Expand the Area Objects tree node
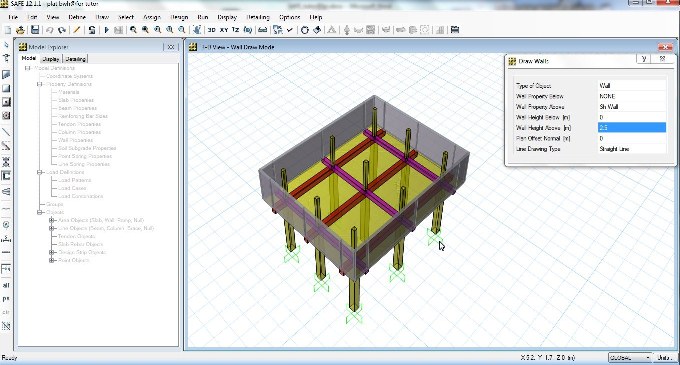 52,220
